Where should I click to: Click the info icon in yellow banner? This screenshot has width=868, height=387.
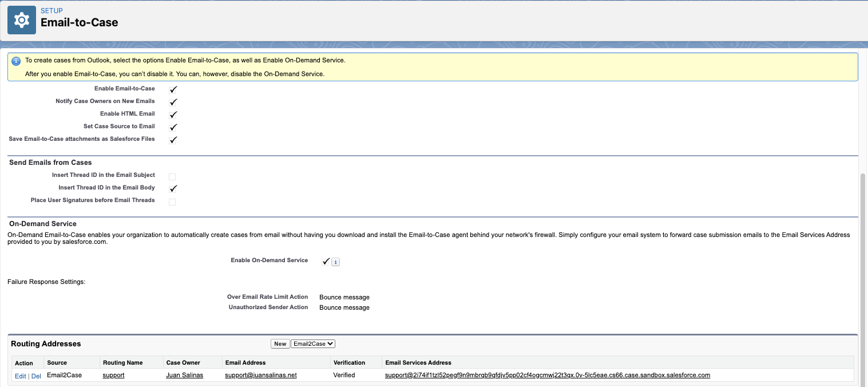tap(16, 60)
